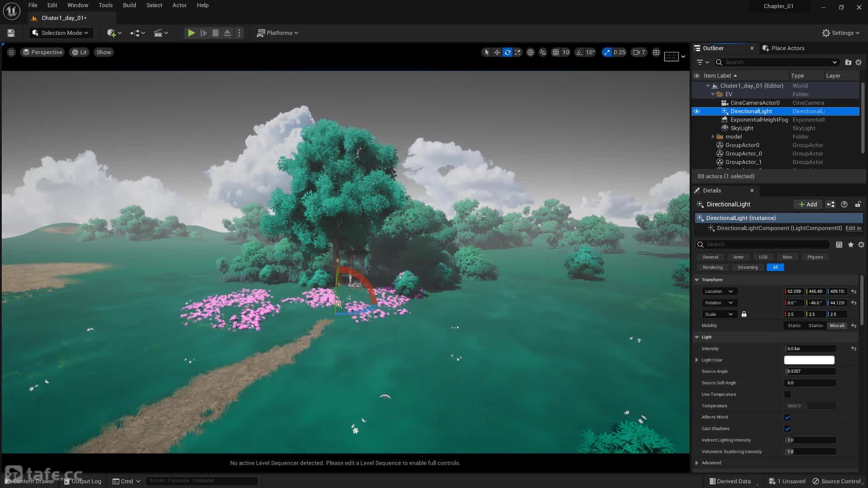Screen dimensions: 868x488
Task: Select the Scale tool in viewport
Action: 518,52
